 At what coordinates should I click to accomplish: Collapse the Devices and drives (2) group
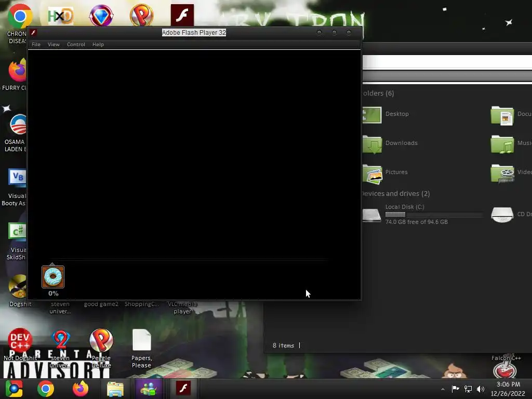coord(395,193)
